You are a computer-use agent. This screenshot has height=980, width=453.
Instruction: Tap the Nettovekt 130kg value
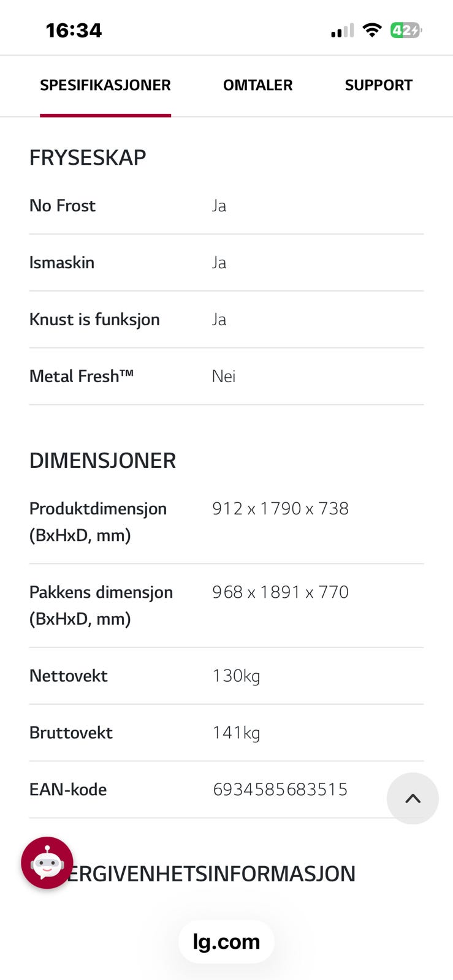point(236,676)
